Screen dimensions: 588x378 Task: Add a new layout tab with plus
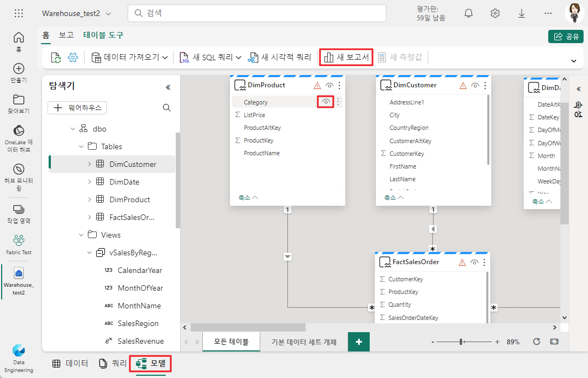coord(359,342)
